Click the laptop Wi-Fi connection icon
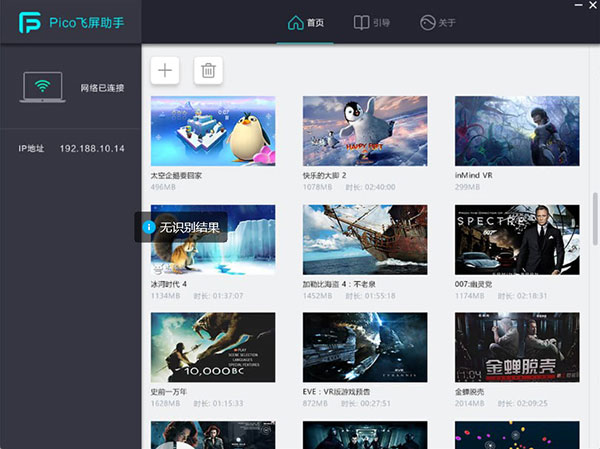Viewport: 600px width, 449px height. click(42, 87)
